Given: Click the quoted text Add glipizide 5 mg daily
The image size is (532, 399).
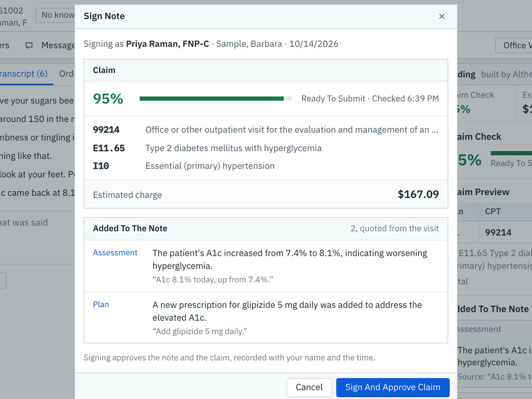Looking at the screenshot, I should [x=200, y=332].
